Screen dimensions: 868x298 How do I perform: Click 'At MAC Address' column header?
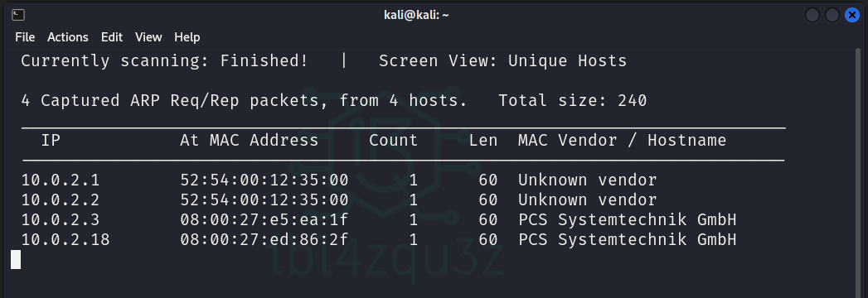click(x=249, y=141)
